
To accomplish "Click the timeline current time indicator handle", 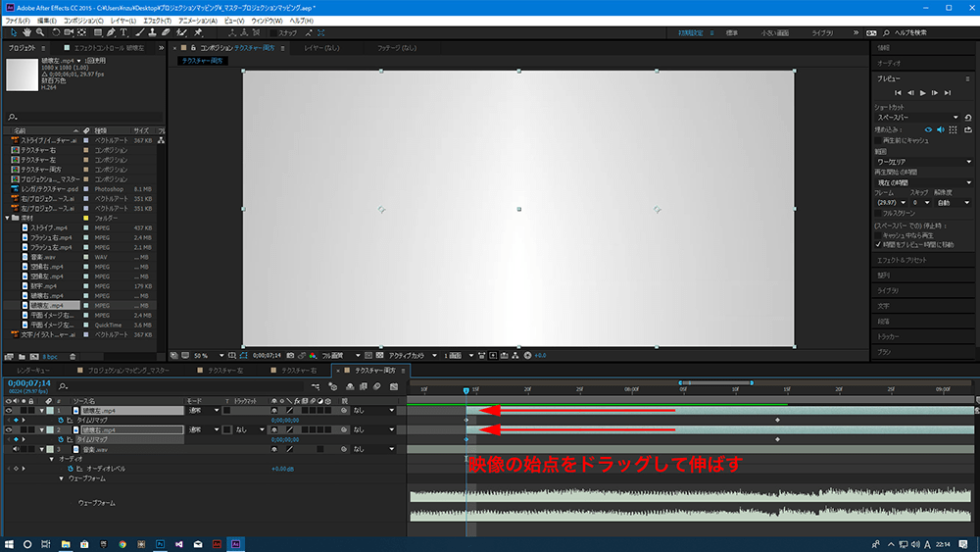I will click(x=465, y=390).
